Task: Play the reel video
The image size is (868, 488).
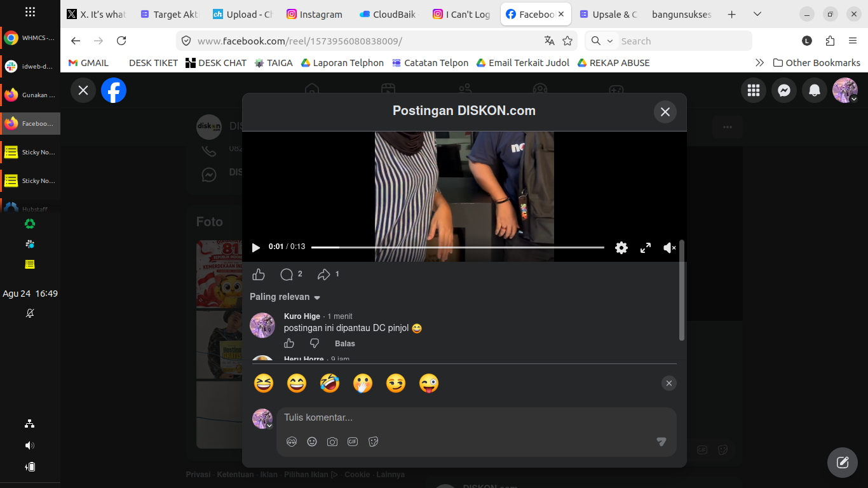Action: [256, 247]
